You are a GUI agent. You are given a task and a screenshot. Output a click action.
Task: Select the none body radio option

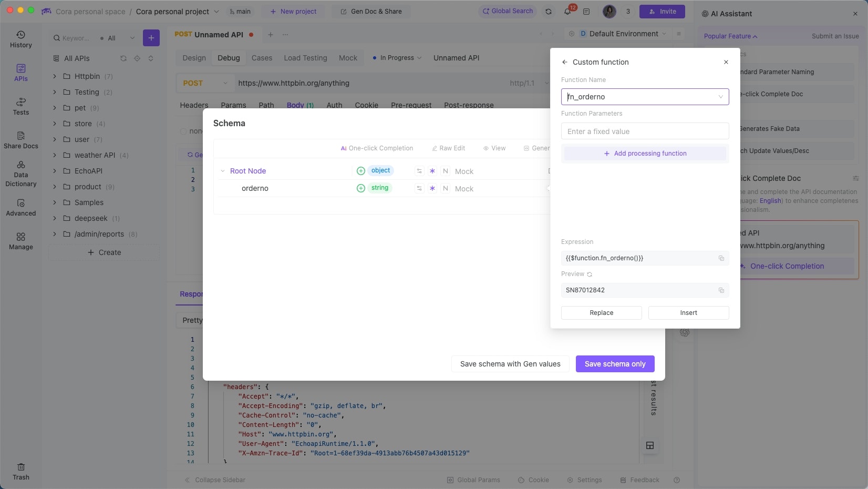tap(183, 131)
